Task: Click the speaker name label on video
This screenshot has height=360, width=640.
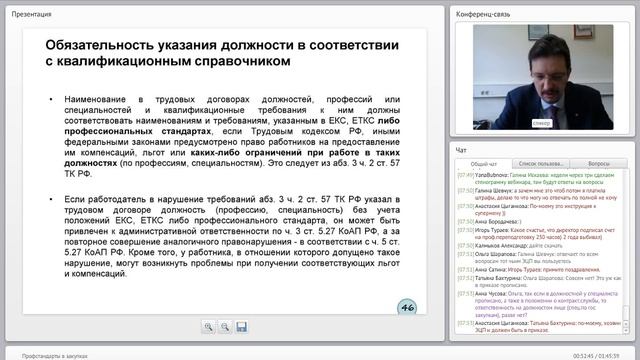Action: point(542,123)
